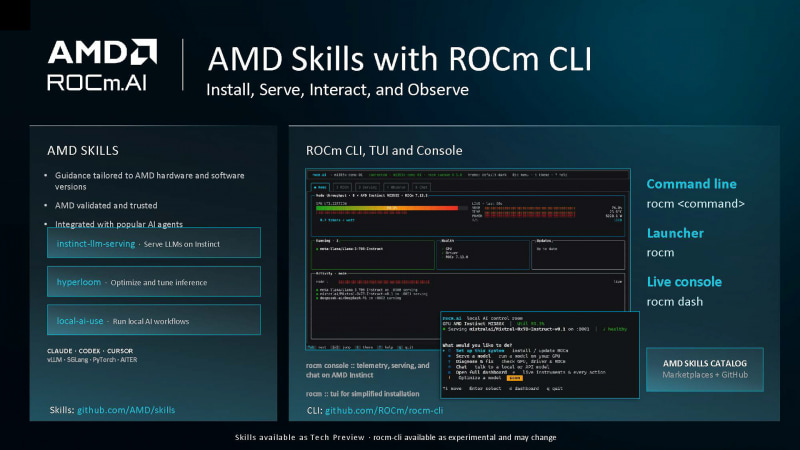Choose 'Set up this system' launcher option

[478, 351]
